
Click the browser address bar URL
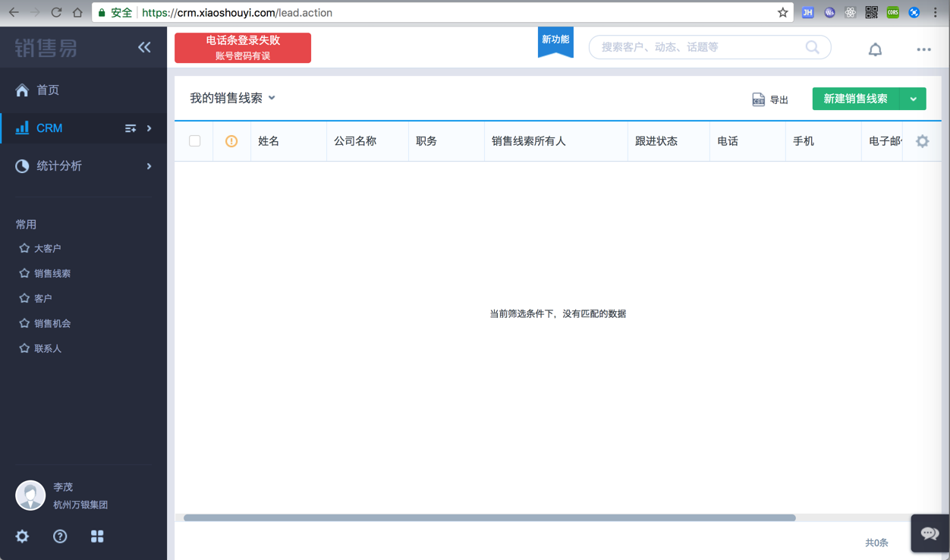click(x=237, y=13)
